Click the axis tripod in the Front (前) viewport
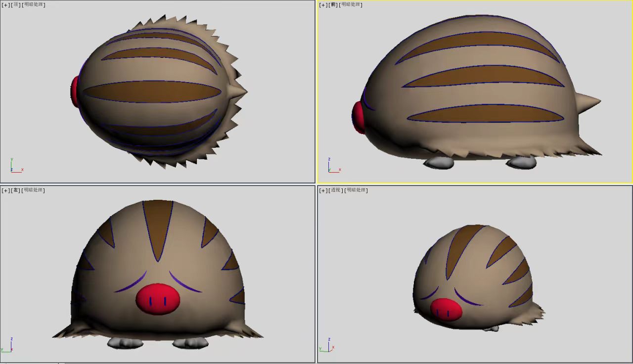633x364 pixels. 334,166
